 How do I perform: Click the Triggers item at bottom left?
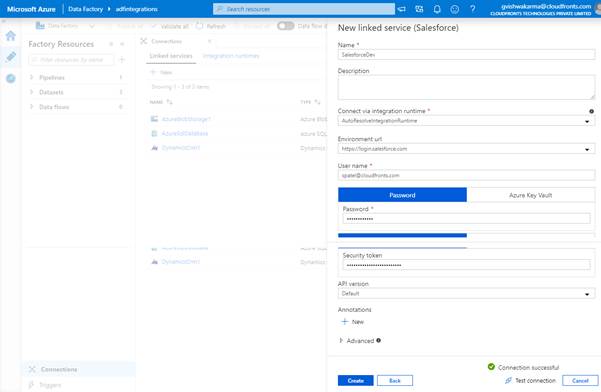tap(45, 385)
